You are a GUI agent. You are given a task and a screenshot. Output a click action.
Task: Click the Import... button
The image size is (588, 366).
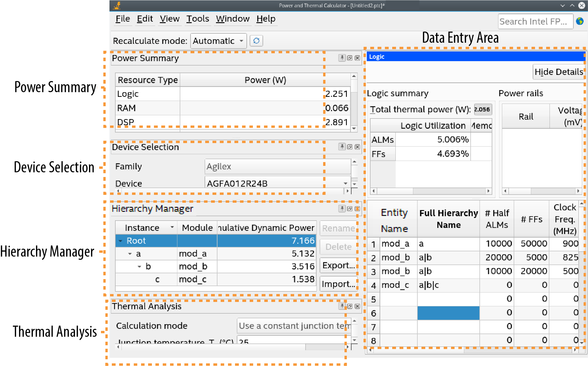339,284
